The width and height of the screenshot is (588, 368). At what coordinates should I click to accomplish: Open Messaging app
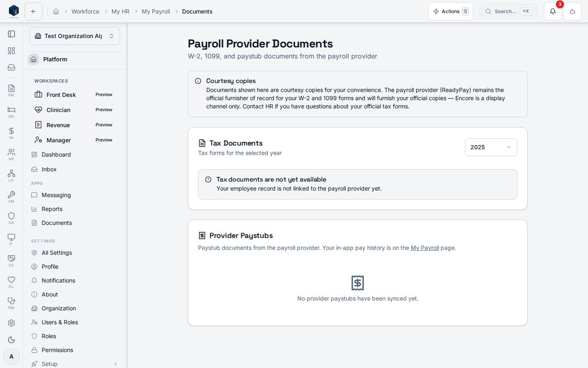click(x=75, y=195)
